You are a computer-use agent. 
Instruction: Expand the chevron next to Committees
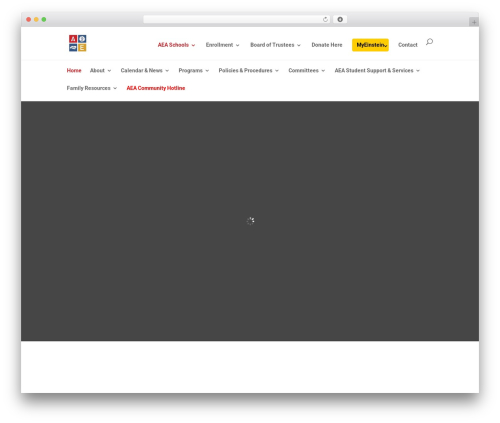323,71
